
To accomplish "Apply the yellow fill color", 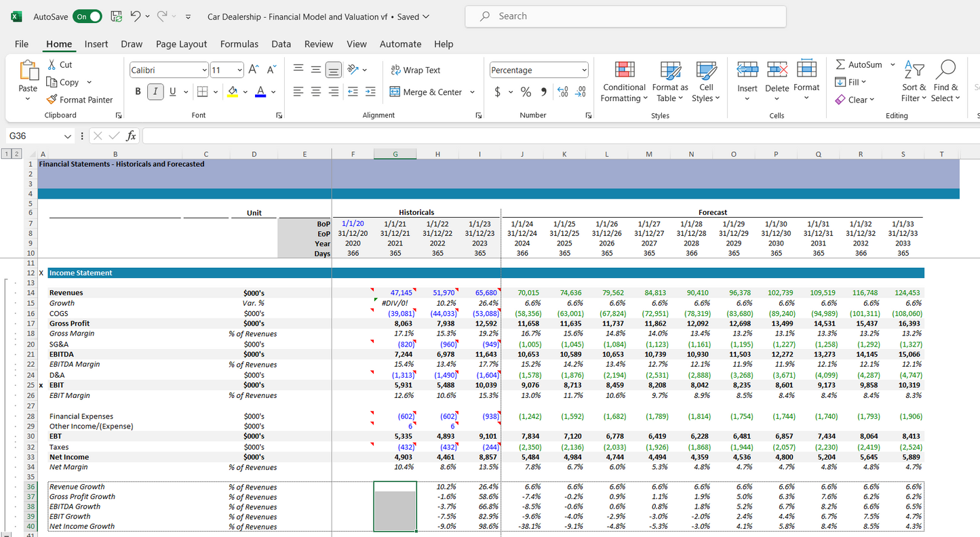I will pos(233,92).
